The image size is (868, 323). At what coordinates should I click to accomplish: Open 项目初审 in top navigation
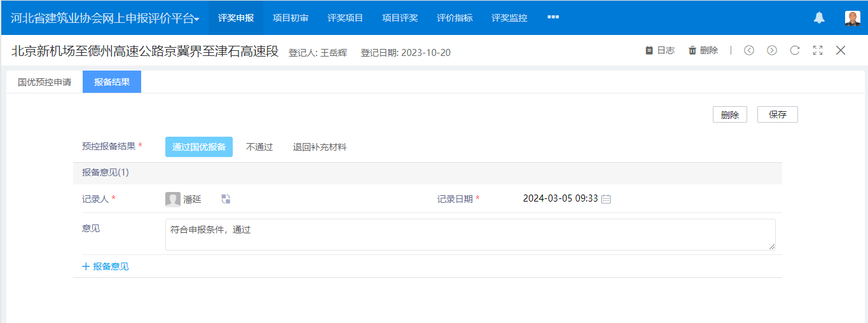coord(291,18)
